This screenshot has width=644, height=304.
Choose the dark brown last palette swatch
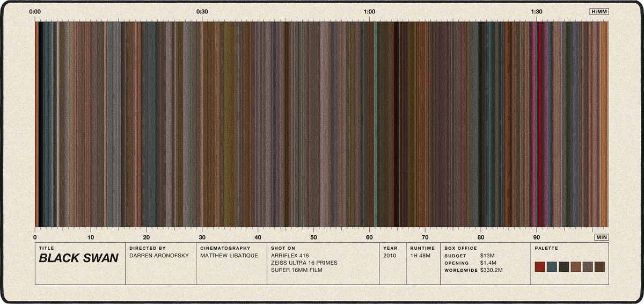pos(599,267)
